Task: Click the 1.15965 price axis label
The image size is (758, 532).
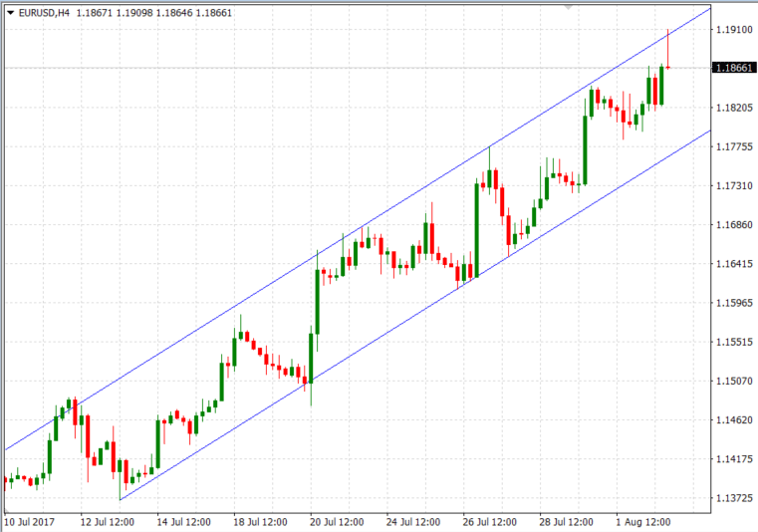Action: coord(734,303)
